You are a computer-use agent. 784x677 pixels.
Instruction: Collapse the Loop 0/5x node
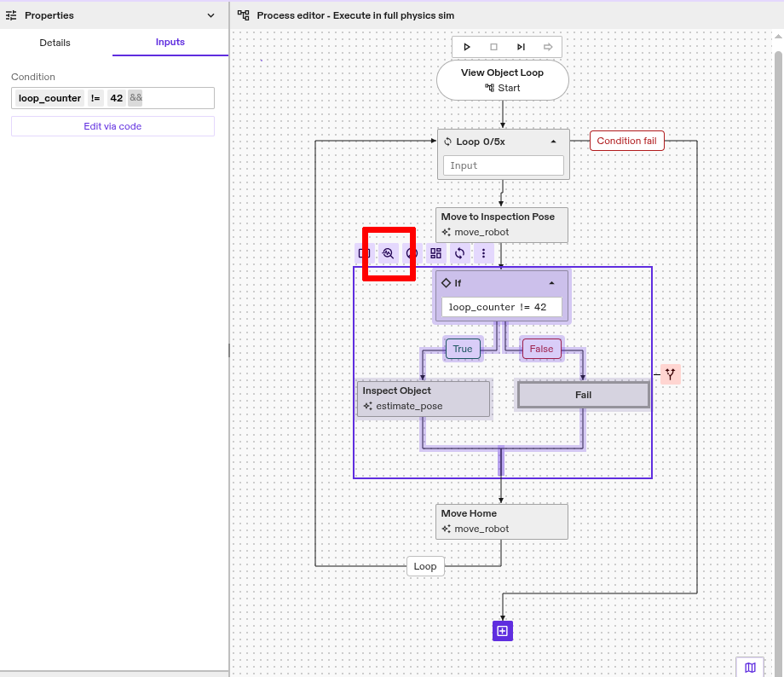click(553, 142)
